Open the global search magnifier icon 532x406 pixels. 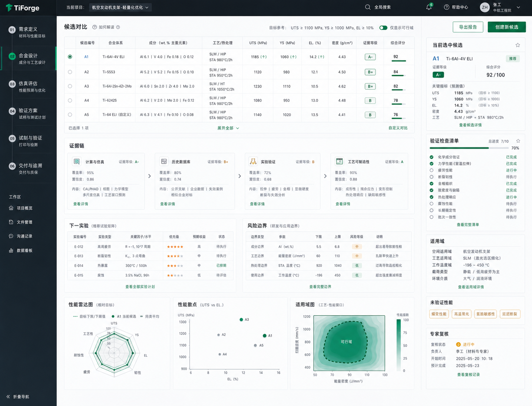(368, 7)
